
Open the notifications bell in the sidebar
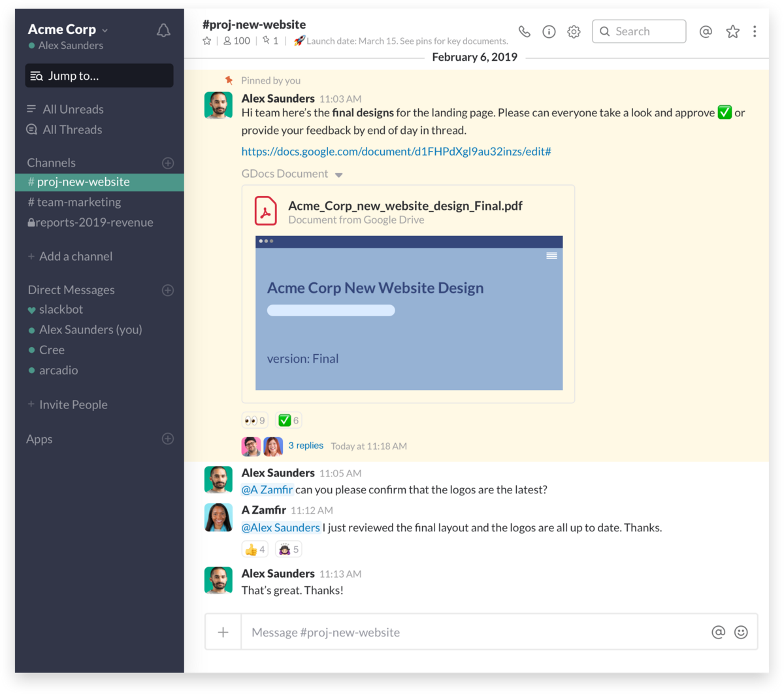point(163,30)
